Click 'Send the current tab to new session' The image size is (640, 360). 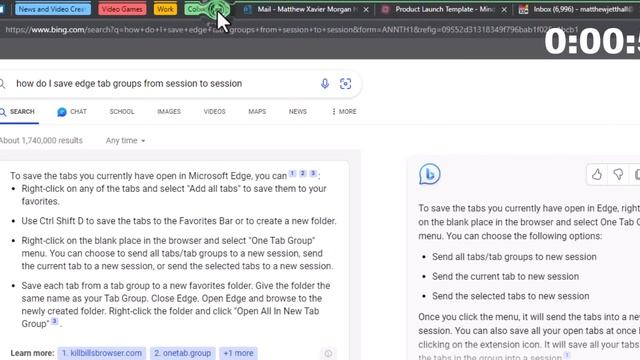(505, 276)
